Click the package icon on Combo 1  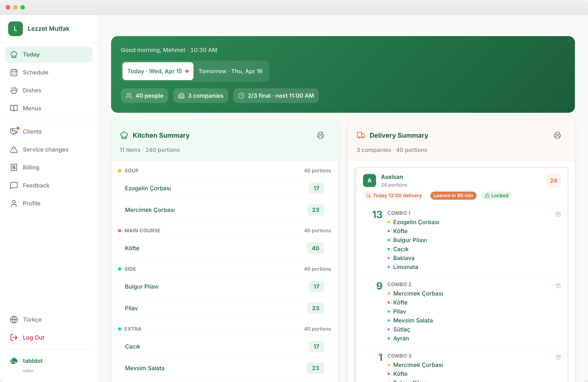558,214
